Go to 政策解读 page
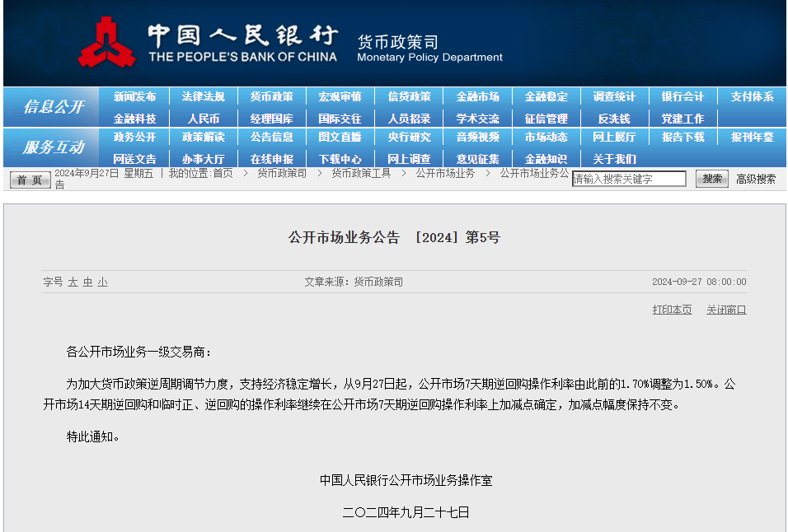 point(203,137)
